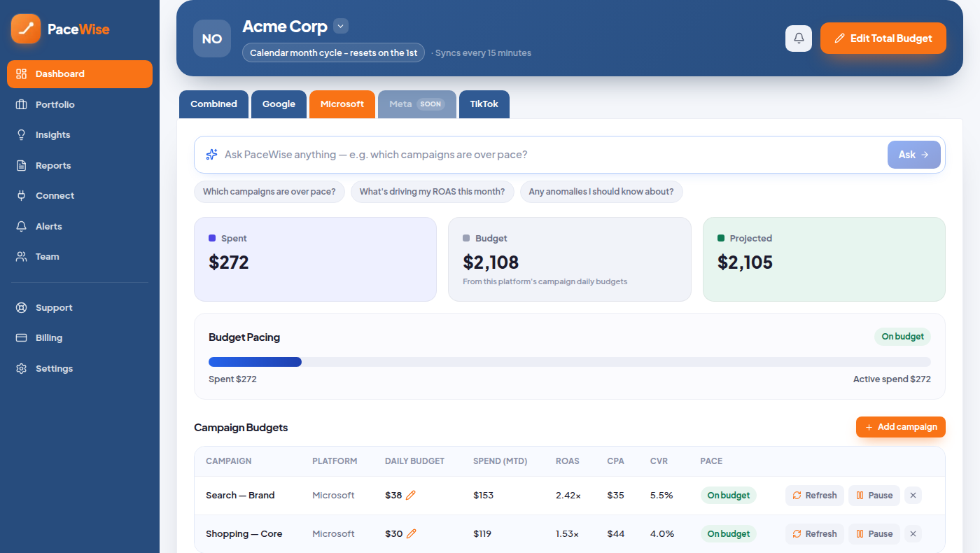Open notifications bell in header
980x553 pixels.
pos(799,38)
